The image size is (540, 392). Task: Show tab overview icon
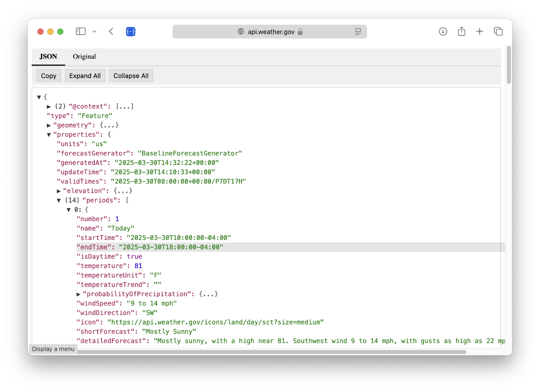tap(498, 31)
